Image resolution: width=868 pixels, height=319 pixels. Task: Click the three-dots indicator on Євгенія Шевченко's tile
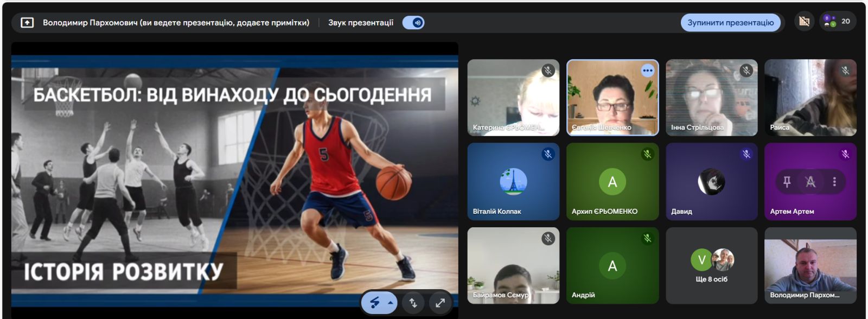647,71
